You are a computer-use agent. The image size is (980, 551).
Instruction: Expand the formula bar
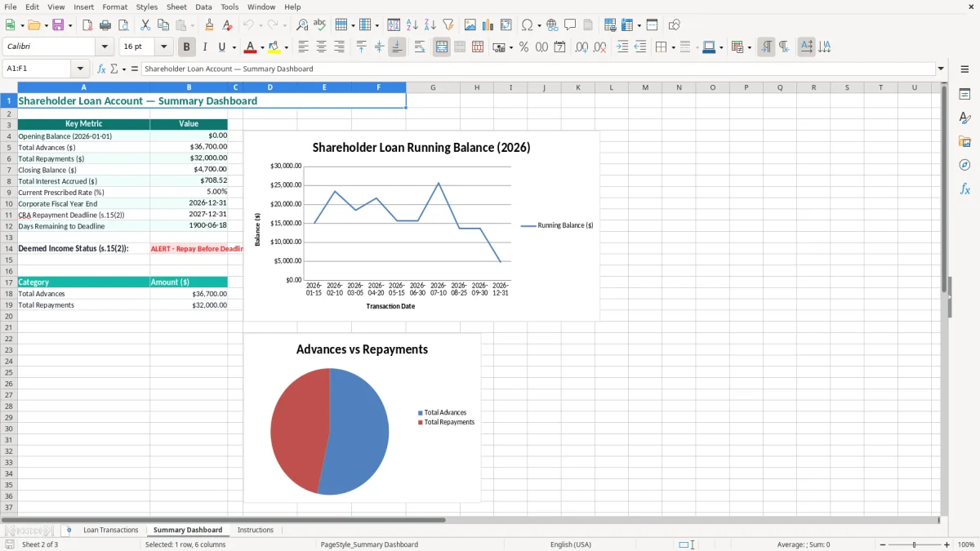coord(941,69)
